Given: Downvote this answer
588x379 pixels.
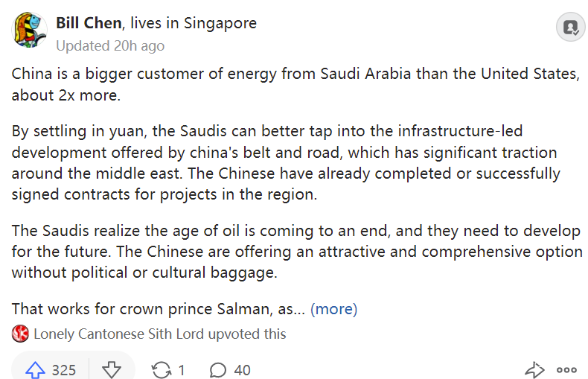Looking at the screenshot, I should click(x=111, y=369).
